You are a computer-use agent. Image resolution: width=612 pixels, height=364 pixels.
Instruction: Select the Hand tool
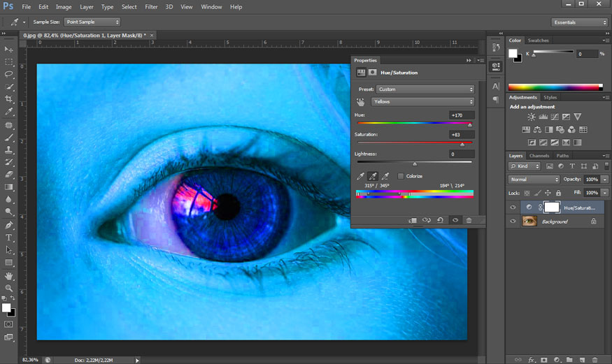point(9,275)
